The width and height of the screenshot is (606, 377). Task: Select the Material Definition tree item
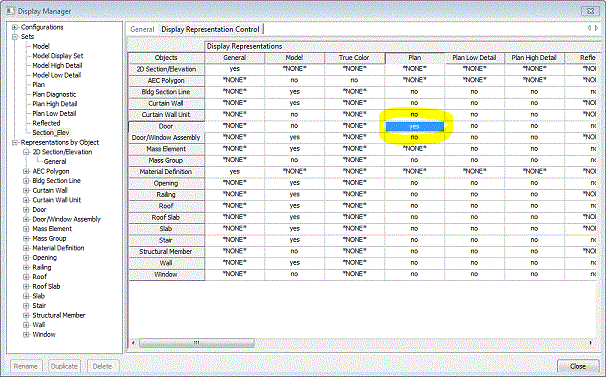tap(58, 248)
